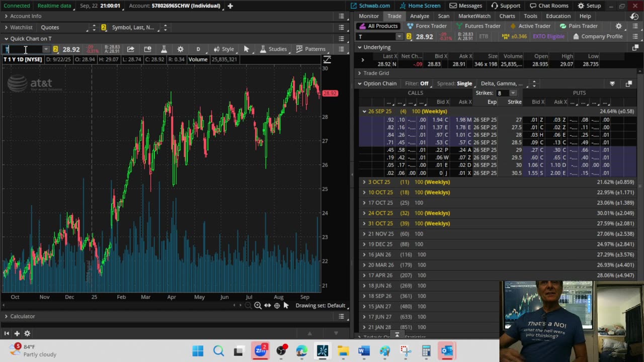Image resolution: width=644 pixels, height=362 pixels.
Task: Open Support
Action: click(x=506, y=6)
